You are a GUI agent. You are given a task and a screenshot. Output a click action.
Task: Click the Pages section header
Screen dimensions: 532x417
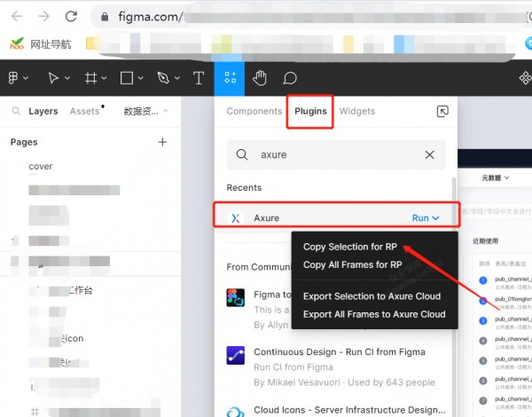coord(24,142)
